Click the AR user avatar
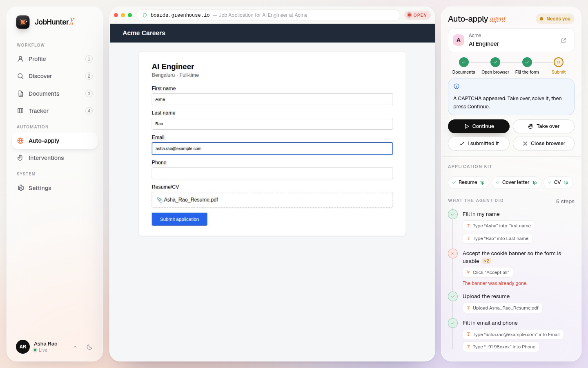Image resolution: width=588 pixels, height=368 pixels. 23,347
